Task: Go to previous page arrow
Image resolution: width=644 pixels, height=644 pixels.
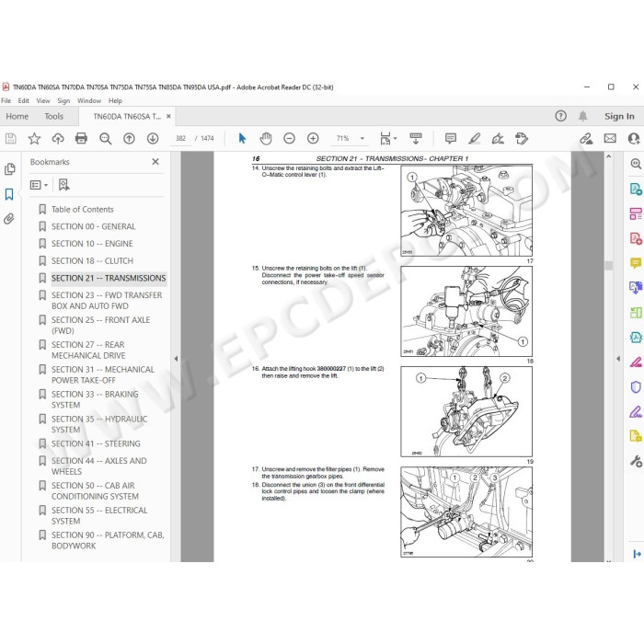Action: click(129, 138)
